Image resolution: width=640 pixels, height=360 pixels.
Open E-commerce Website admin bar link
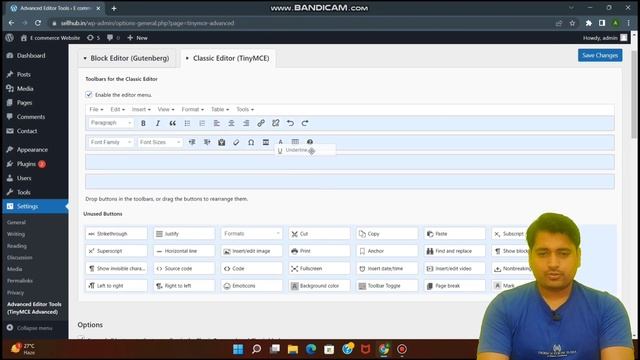point(51,38)
